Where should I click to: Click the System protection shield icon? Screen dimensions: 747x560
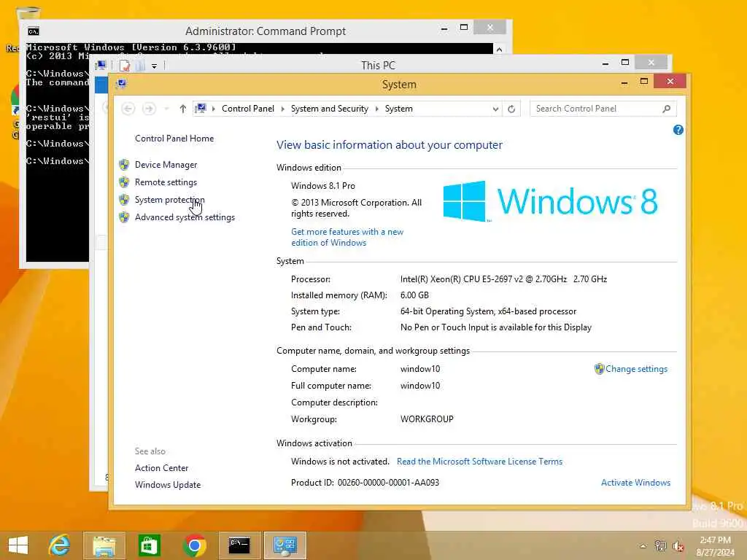click(x=124, y=200)
